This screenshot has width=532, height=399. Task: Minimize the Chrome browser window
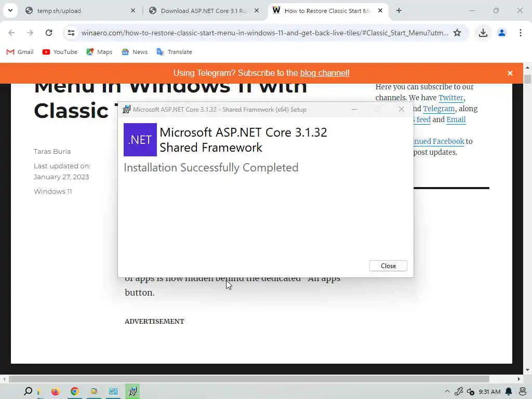click(x=472, y=11)
